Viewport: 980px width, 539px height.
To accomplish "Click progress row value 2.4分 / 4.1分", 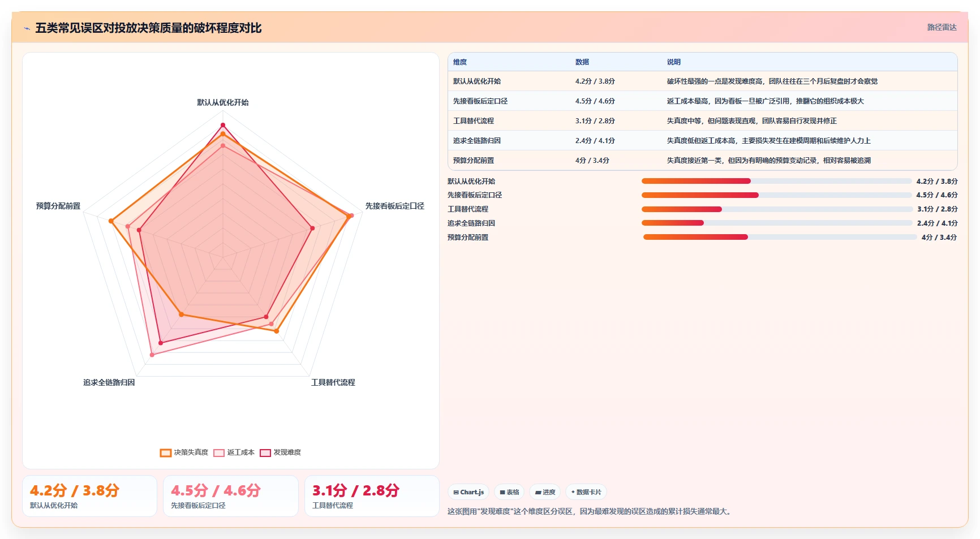I will coord(938,223).
